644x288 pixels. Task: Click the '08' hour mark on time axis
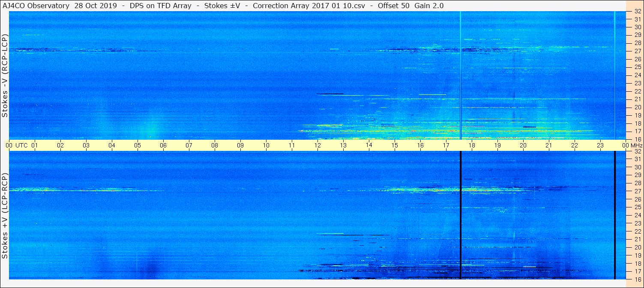(x=215, y=145)
